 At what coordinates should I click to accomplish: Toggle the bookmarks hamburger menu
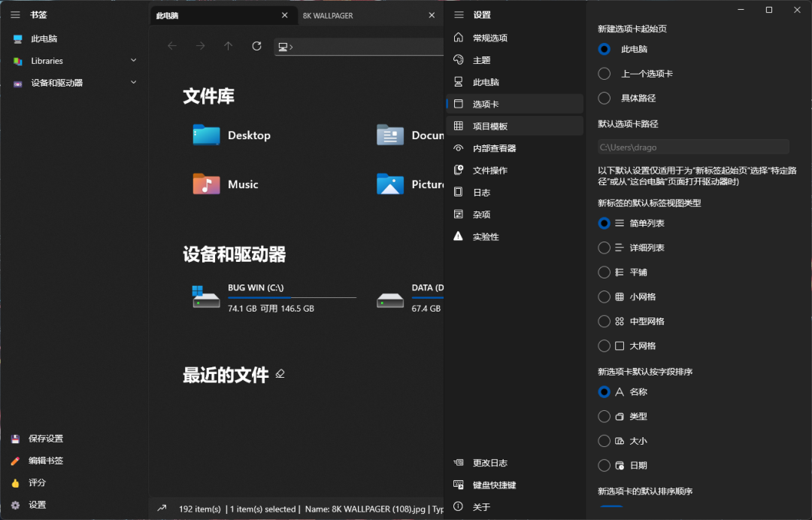[x=15, y=14]
